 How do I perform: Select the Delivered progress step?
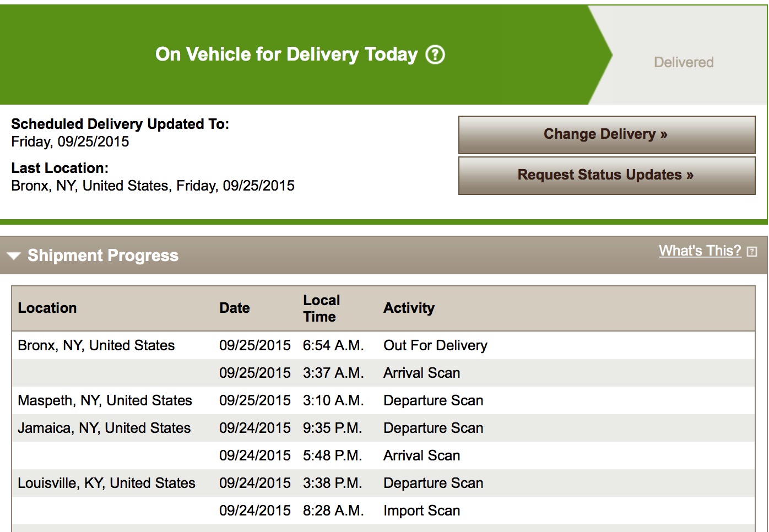coord(684,62)
